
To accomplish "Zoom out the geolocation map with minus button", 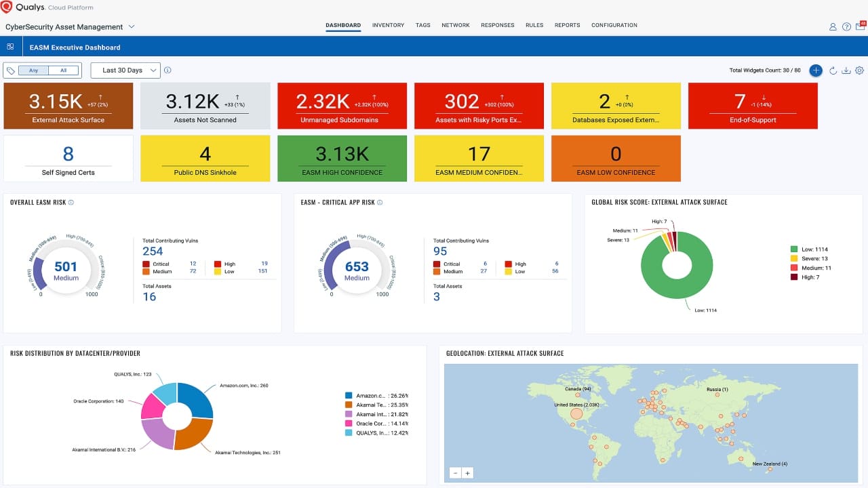I will (456, 472).
